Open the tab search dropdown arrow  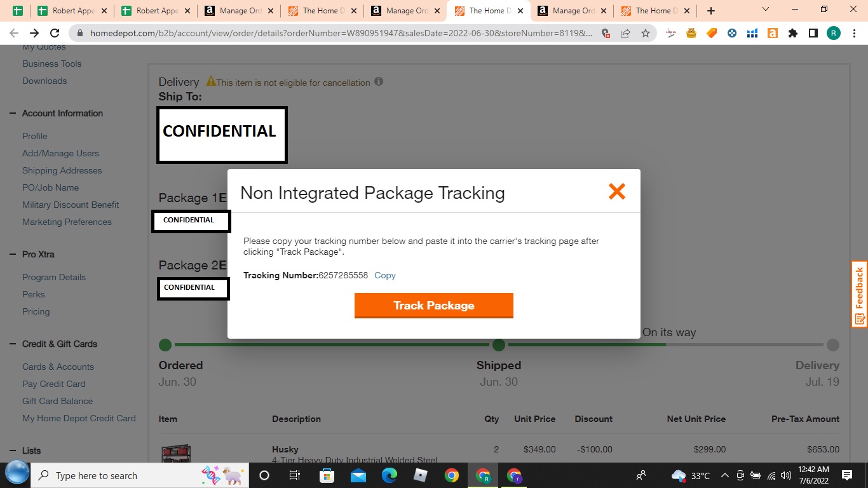[x=765, y=10]
